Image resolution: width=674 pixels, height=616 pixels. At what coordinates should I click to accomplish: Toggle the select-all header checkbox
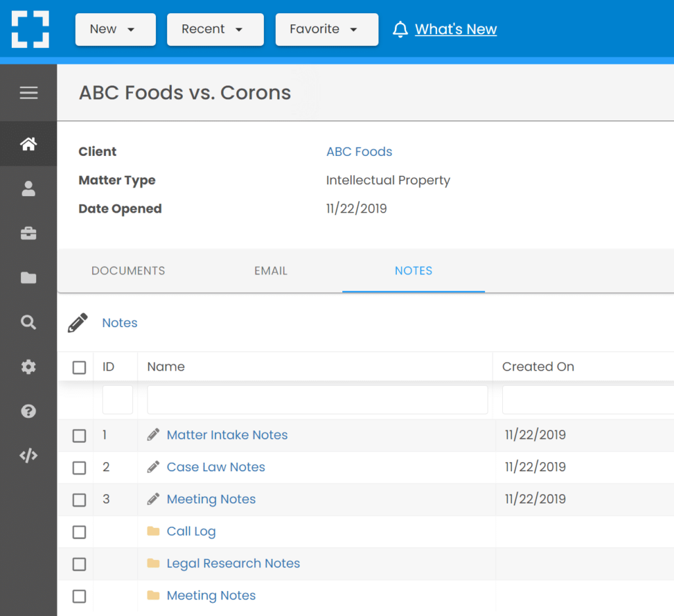tap(79, 367)
